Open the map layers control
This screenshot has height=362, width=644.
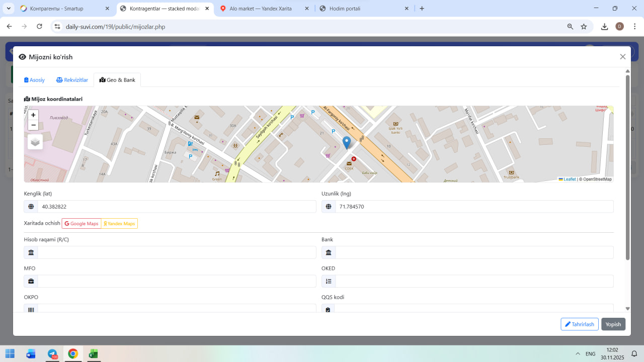(35, 142)
